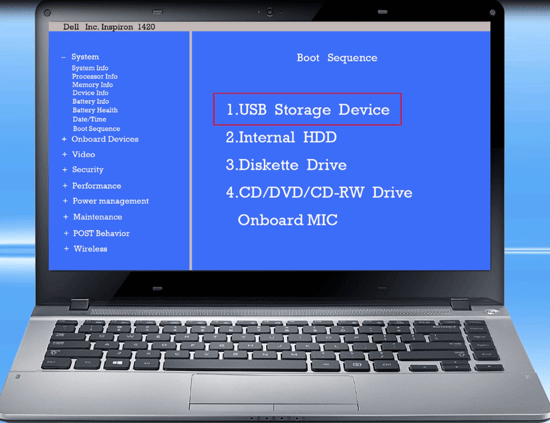The width and height of the screenshot is (550, 423).
Task: Expand the POST Behavior section
Action: pyautogui.click(x=66, y=233)
